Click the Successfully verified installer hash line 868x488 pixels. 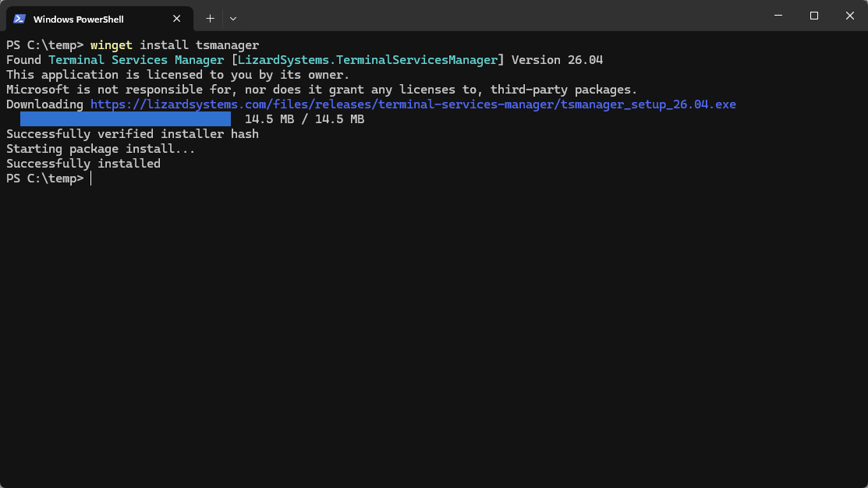[132, 134]
